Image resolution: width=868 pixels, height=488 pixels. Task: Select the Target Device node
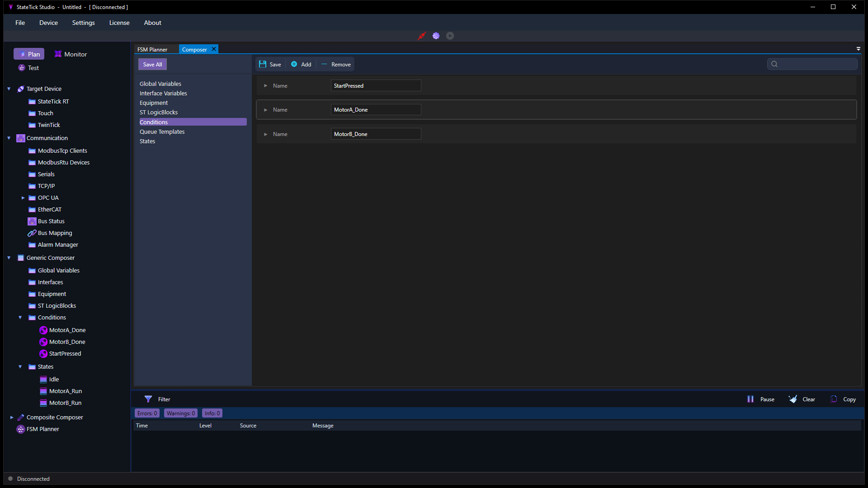[39, 89]
